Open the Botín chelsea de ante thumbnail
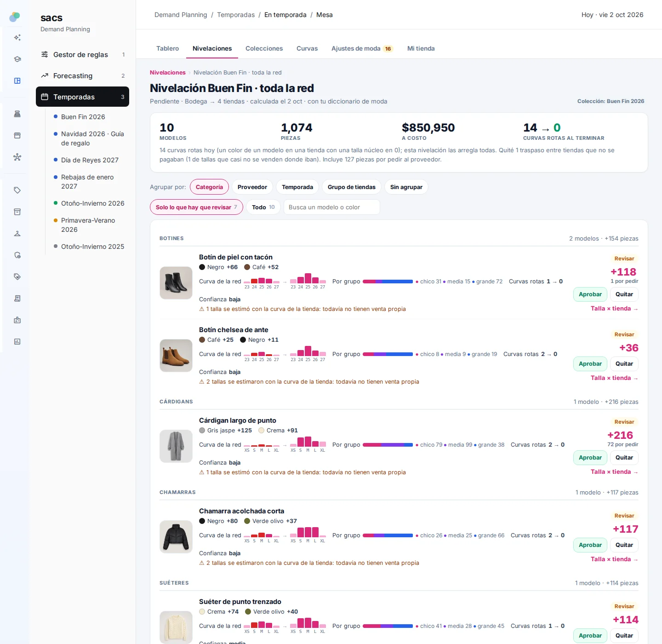The image size is (662, 644). click(176, 356)
